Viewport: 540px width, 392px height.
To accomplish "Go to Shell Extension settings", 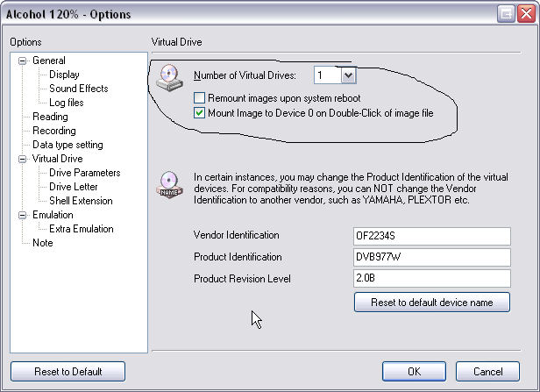I will [80, 201].
